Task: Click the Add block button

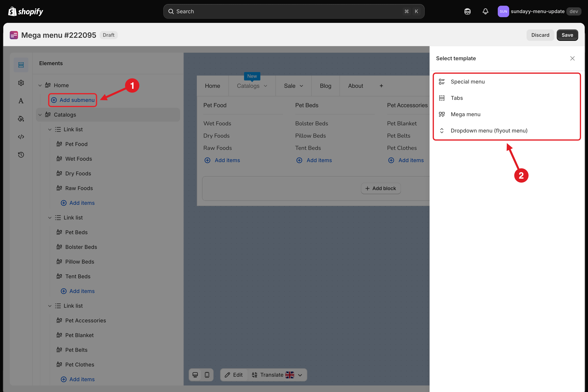Action: pyautogui.click(x=381, y=188)
